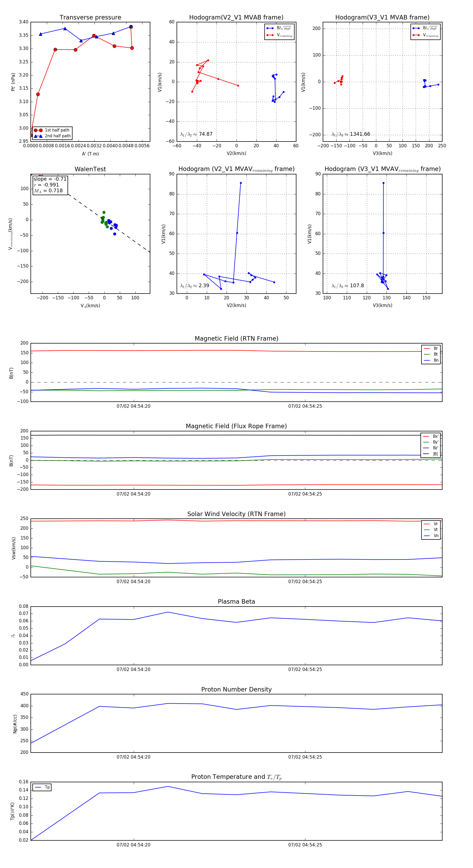Click the WalenTest plot title

tap(90, 169)
